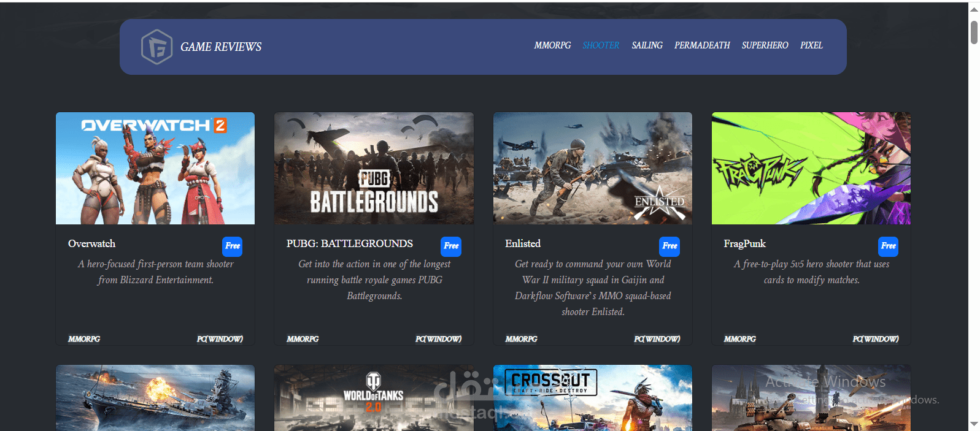The image size is (980, 431).
Task: Click the vertical scrollbar thumb
Action: [974, 32]
